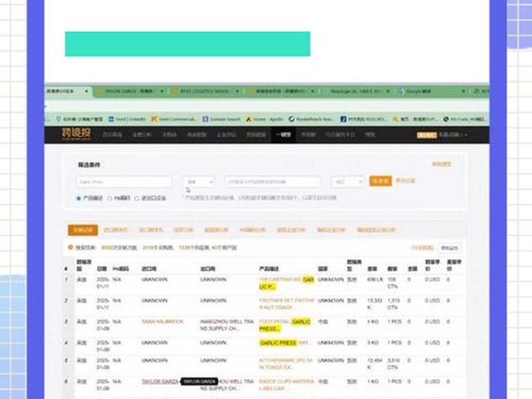Open the TAYLOR GARZA importer link
Image resolution: width=532 pixels, height=399 pixels.
tap(160, 381)
